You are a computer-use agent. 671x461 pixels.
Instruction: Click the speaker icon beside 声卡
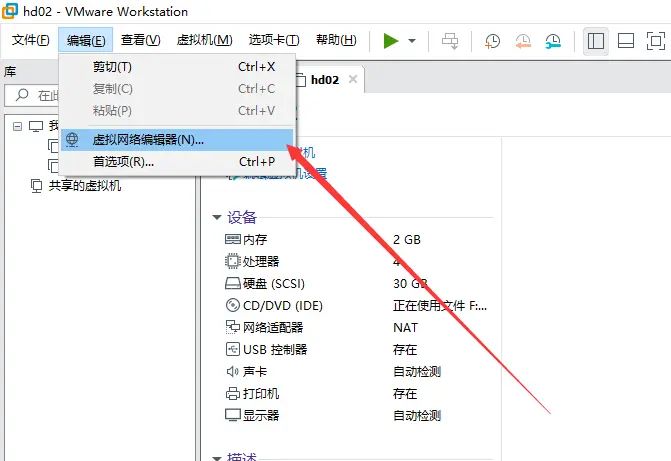click(x=232, y=372)
